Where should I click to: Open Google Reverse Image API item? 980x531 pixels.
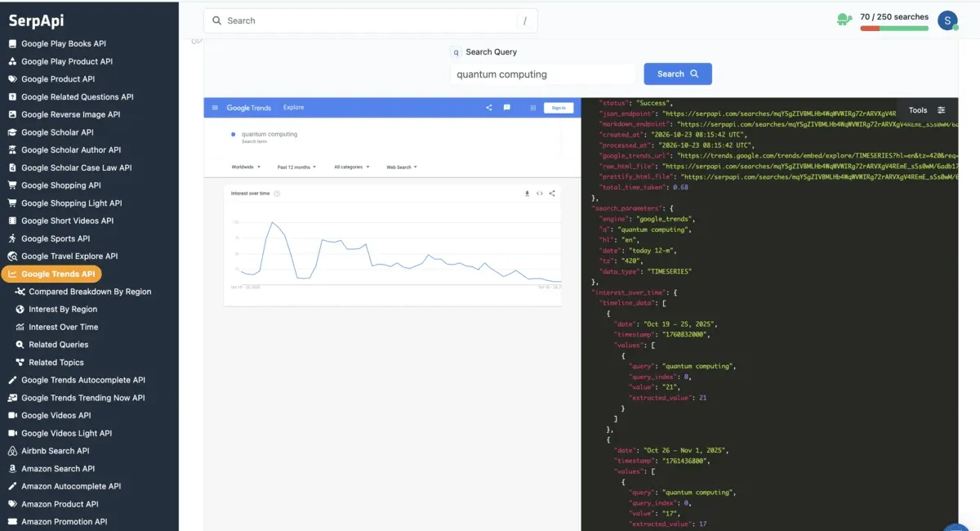(64, 114)
